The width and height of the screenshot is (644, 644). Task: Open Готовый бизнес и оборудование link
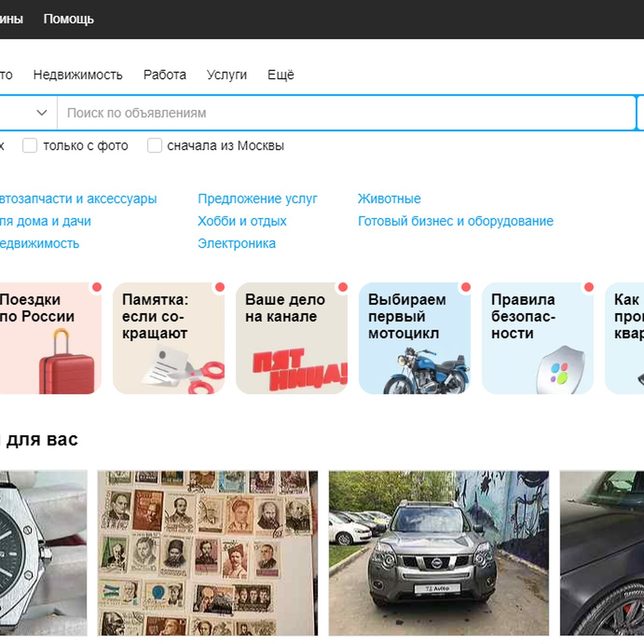pyautogui.click(x=455, y=221)
